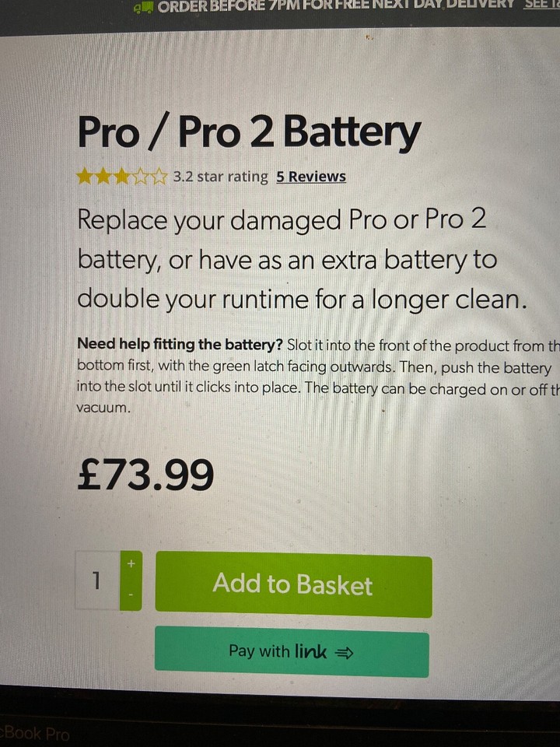Image resolution: width=560 pixels, height=747 pixels.
Task: Choose Pay with link checkout button
Action: click(x=292, y=652)
